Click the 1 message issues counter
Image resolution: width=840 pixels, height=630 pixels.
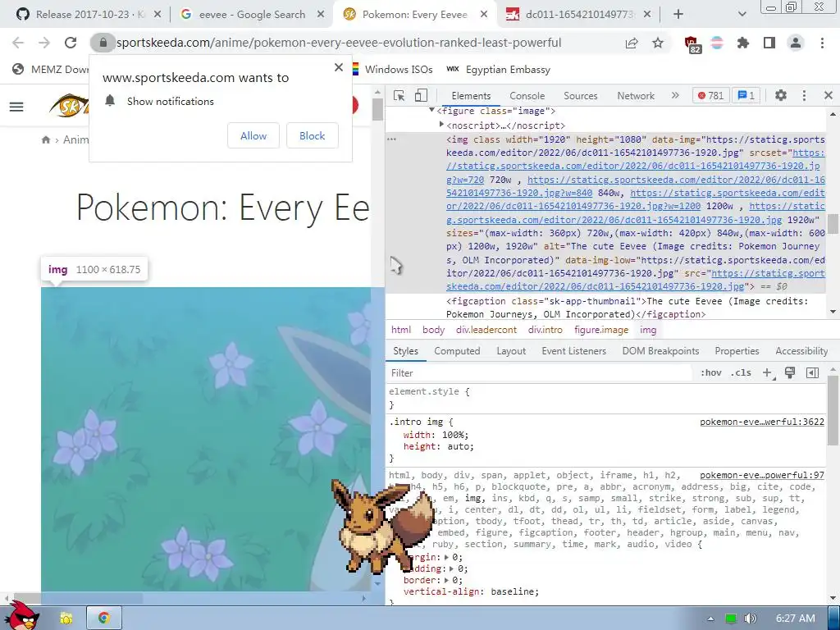pos(746,95)
